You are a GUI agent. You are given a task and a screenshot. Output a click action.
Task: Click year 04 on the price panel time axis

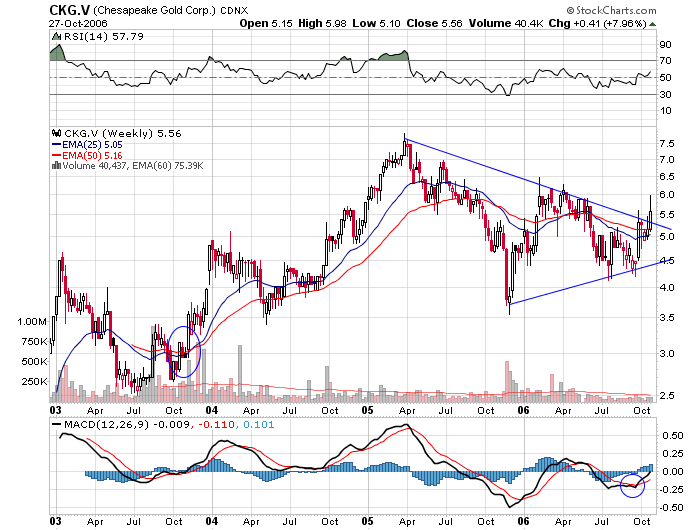[x=212, y=410]
